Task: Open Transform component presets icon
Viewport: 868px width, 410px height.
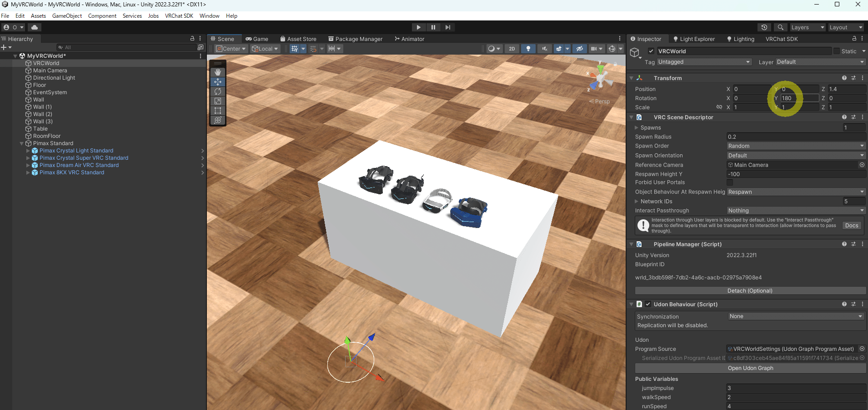Action: (853, 78)
